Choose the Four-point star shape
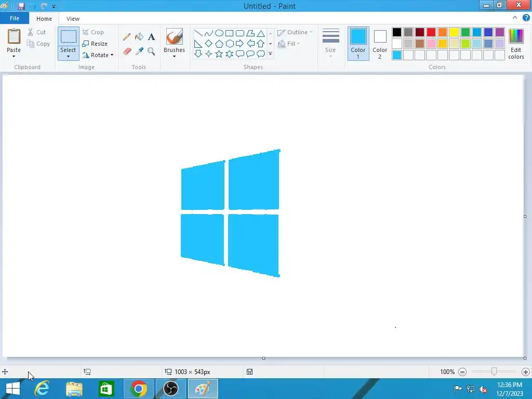Image resolution: width=532 pixels, height=399 pixels. point(209,54)
